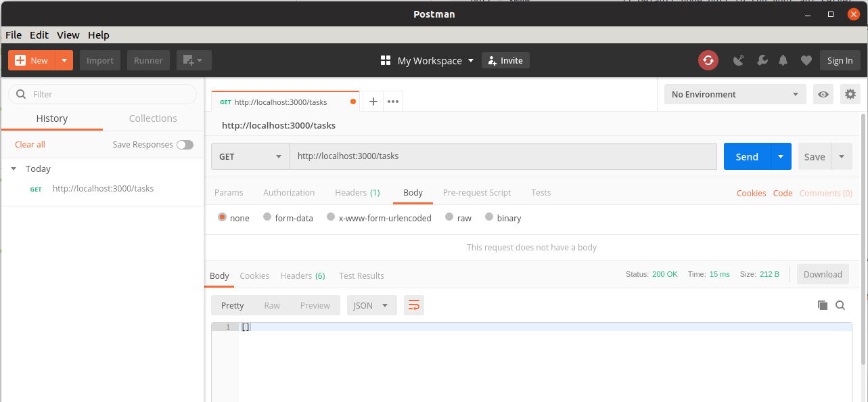Open the JSON format dropdown

pyautogui.click(x=371, y=305)
